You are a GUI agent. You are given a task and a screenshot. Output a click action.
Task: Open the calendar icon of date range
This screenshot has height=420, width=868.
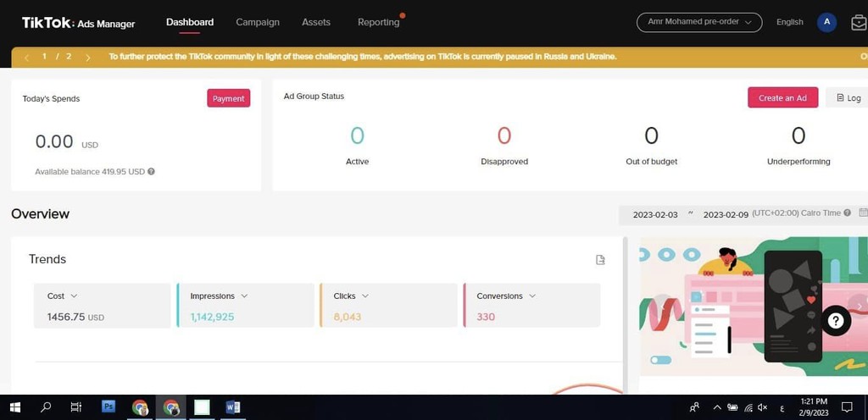(863, 213)
